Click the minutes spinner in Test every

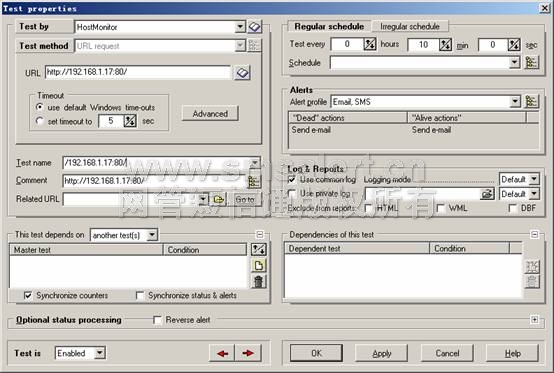point(445,45)
